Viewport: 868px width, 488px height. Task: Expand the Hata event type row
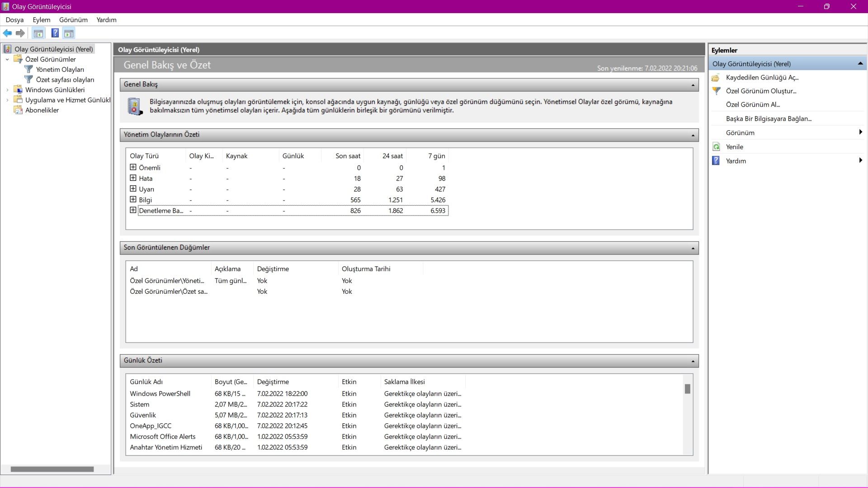click(x=133, y=178)
